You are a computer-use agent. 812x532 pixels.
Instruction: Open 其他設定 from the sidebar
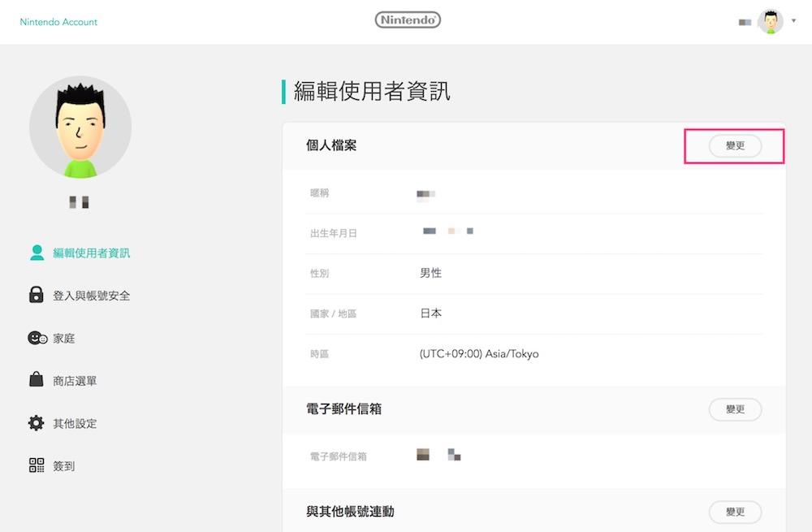[x=75, y=423]
